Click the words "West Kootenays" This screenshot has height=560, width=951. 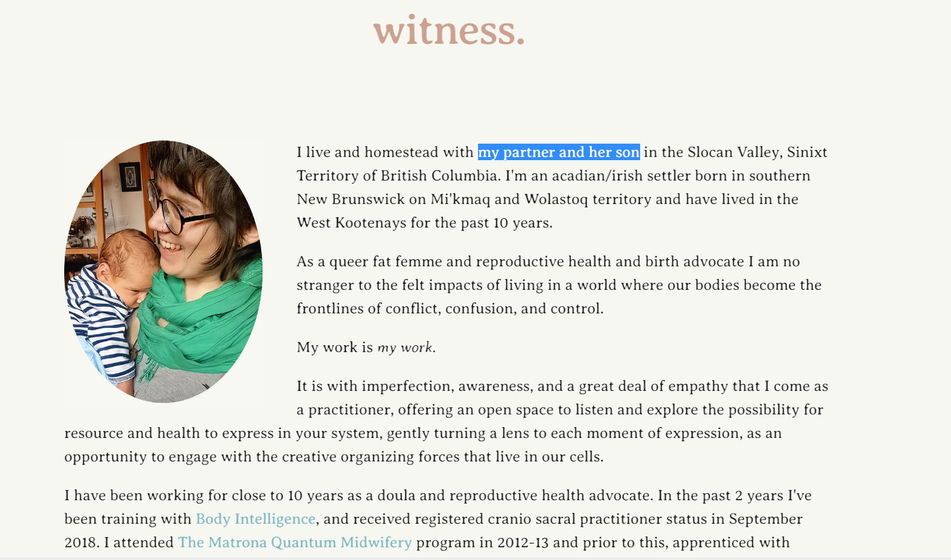click(x=353, y=223)
